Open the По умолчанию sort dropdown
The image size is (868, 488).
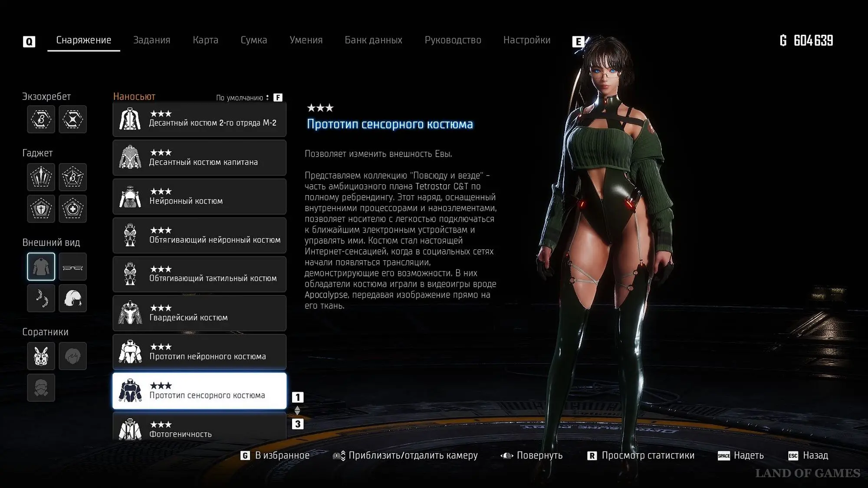pos(243,98)
